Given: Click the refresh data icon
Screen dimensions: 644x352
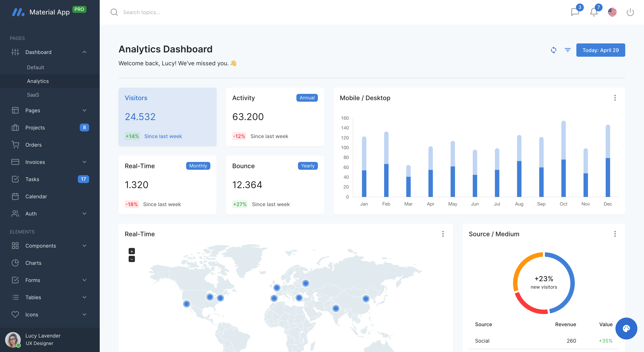Looking at the screenshot, I should 553,50.
